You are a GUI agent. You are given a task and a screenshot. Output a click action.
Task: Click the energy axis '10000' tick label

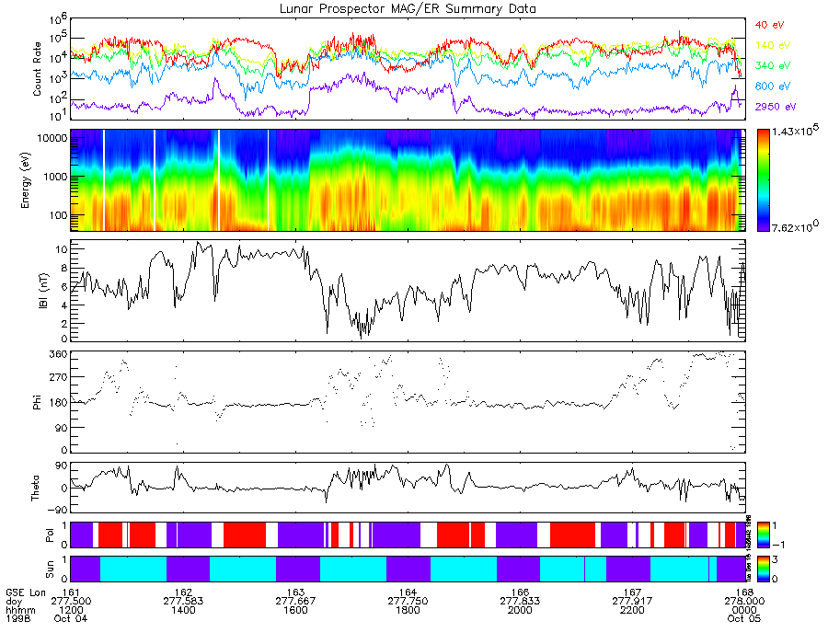51,138
